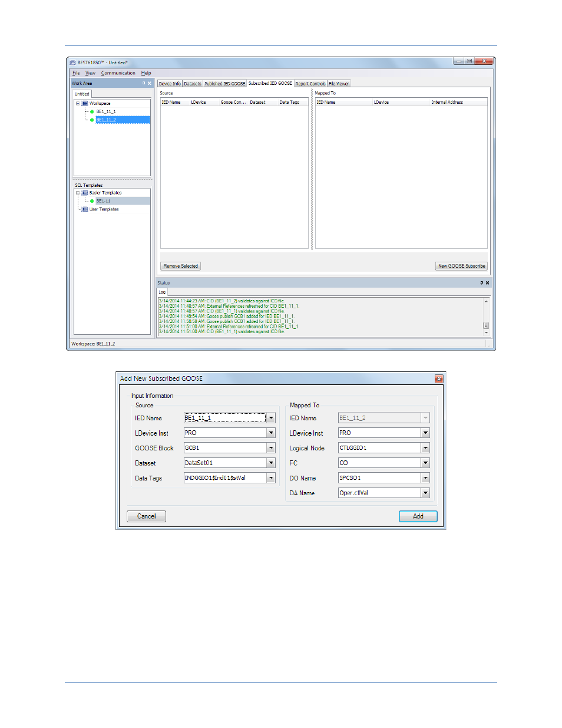Select BE1-11 under Basler Templates
Image resolution: width=562 pixels, height=728 pixels.
104,201
